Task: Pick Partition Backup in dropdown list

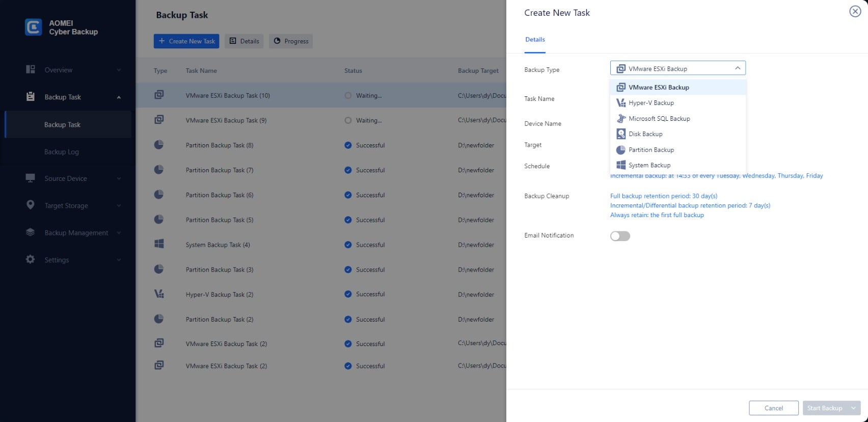Action: pyautogui.click(x=650, y=150)
